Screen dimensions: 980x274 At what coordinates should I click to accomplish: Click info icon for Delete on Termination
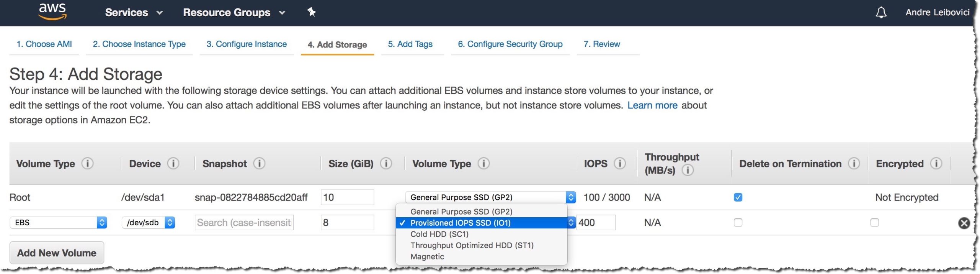click(854, 164)
